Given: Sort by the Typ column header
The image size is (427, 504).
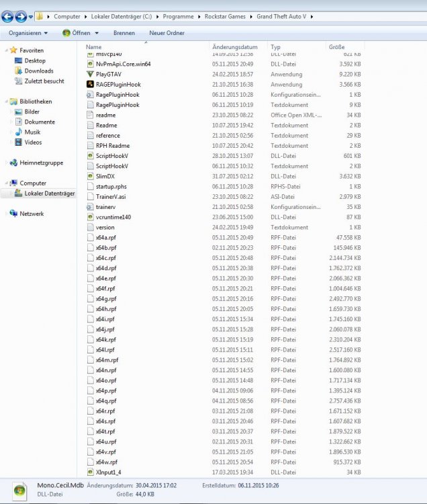Looking at the screenshot, I should (x=275, y=47).
